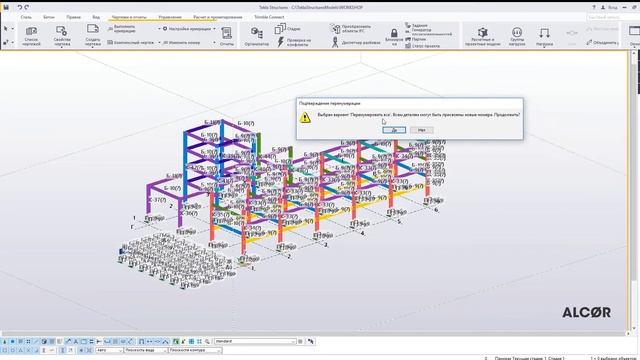This screenshot has width=640, height=360.
Task: Open the Список чертежей drawing list
Action: pyautogui.click(x=31, y=36)
